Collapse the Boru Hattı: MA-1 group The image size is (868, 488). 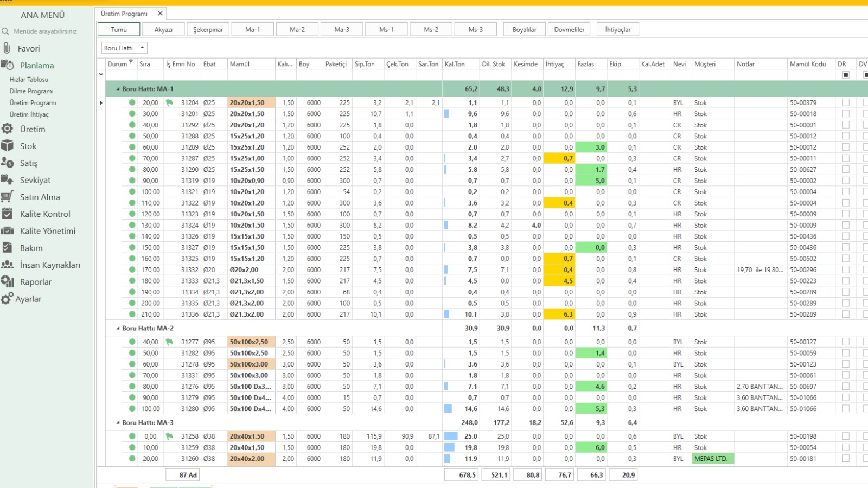118,89
